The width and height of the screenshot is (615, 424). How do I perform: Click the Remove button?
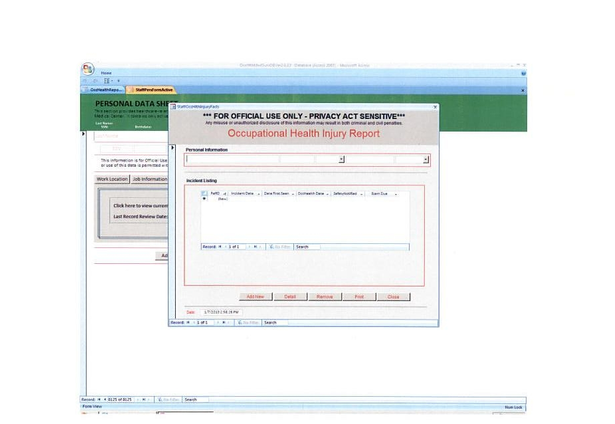click(324, 297)
